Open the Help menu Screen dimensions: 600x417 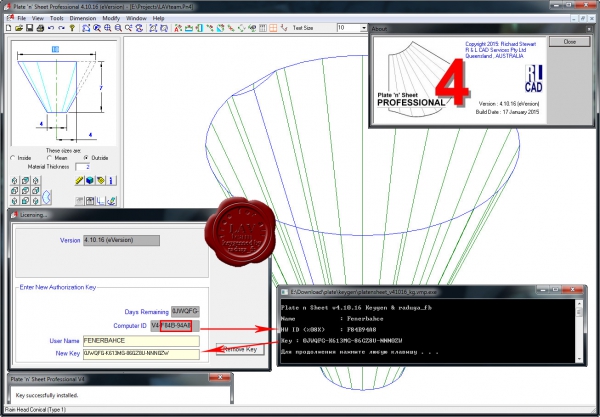(x=158, y=18)
